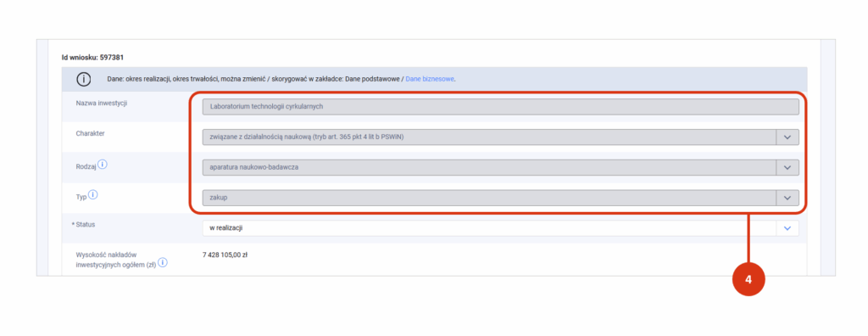This screenshot has width=868, height=336.
Task: Click the Wysokość nakładów inwestycyjnych ogółem label
Action: tap(116, 259)
